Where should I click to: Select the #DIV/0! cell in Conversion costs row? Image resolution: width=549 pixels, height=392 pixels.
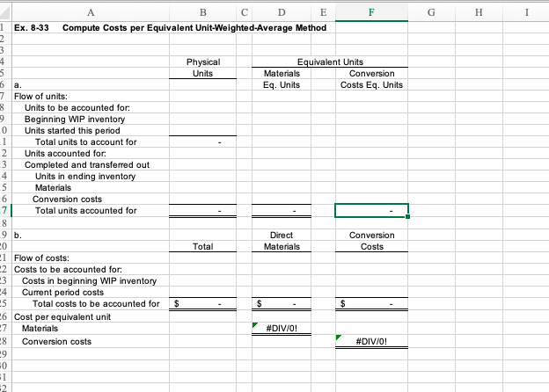click(371, 341)
